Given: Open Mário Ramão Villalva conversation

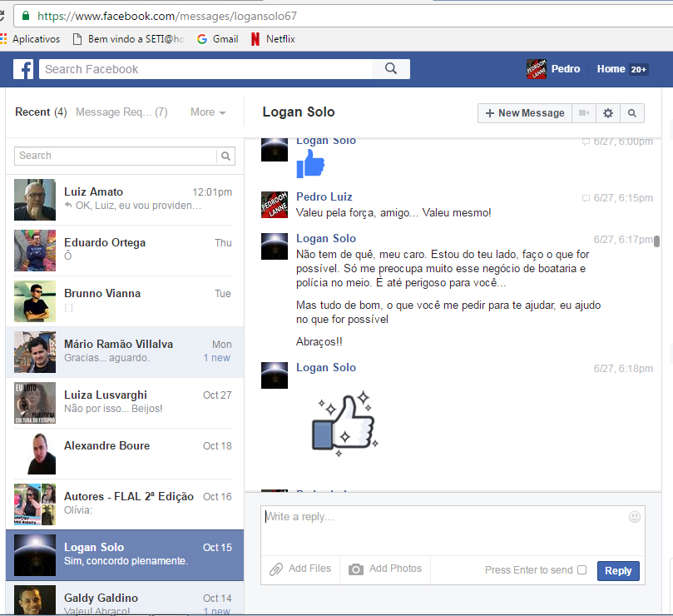Looking at the screenshot, I should tap(125, 352).
